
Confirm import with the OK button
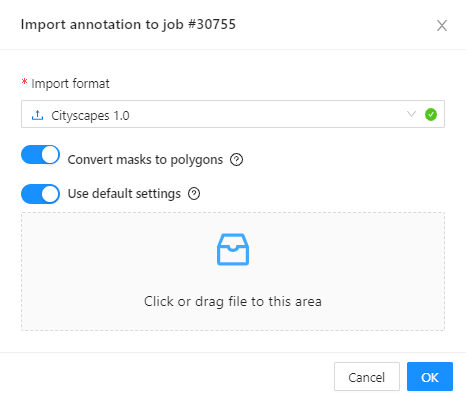click(430, 377)
